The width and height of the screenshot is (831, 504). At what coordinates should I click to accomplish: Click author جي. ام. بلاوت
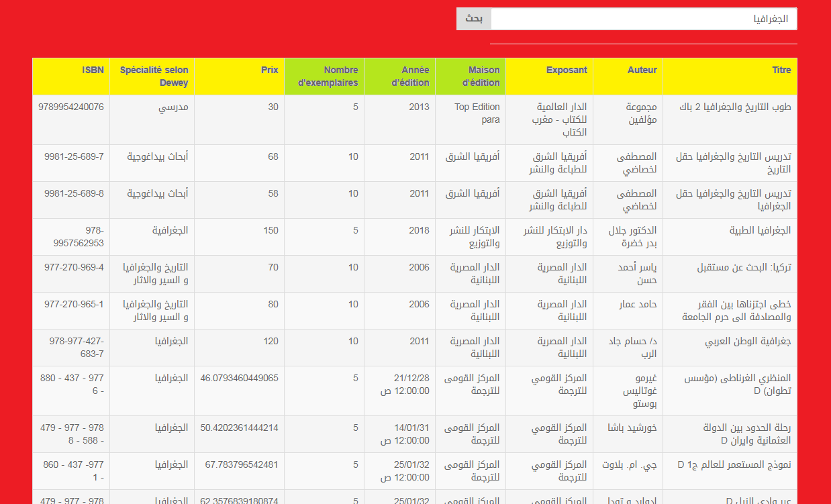point(630,464)
